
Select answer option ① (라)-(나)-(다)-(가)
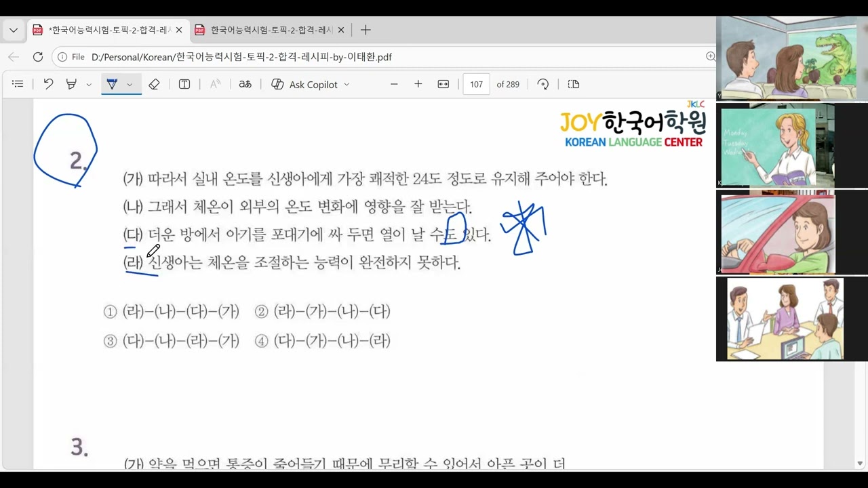pyautogui.click(x=171, y=312)
